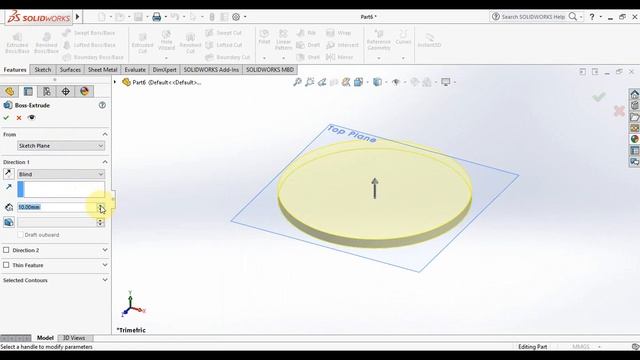Expand SOLIDWORKS menu arrow beside logo
Image resolution: width=640 pixels, height=360 pixels.
pyautogui.click(x=77, y=17)
